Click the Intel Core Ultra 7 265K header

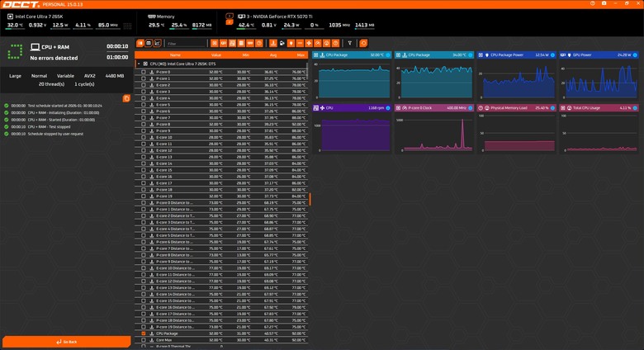[x=39, y=17]
